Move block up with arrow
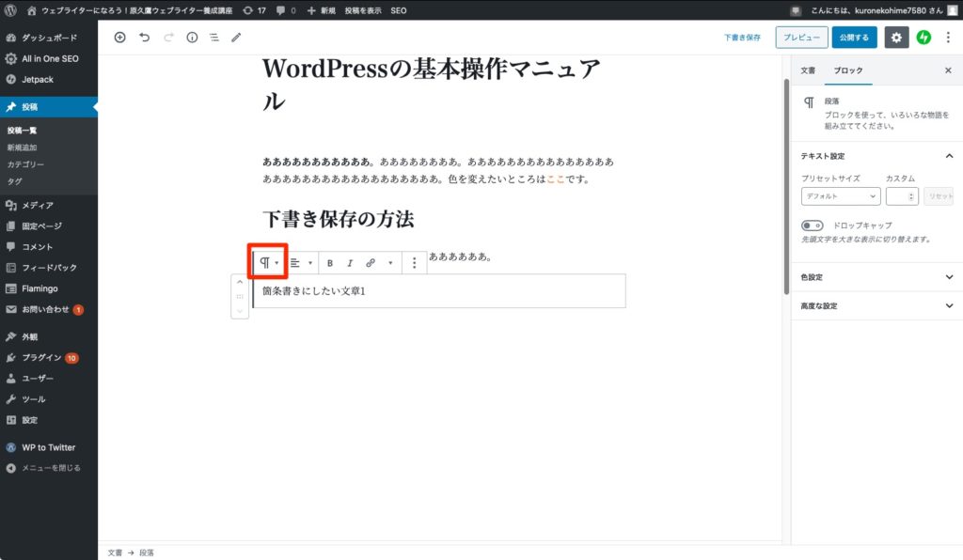 240,282
